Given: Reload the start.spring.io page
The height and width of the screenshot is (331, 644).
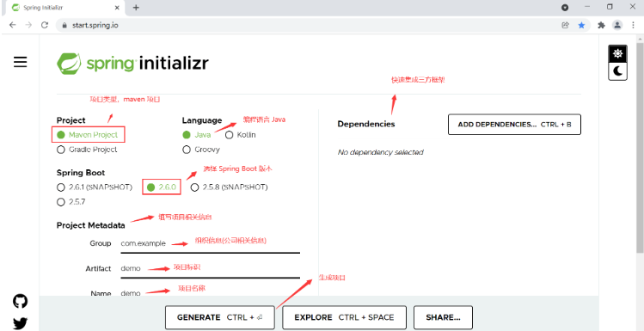Looking at the screenshot, I should pos(45,25).
